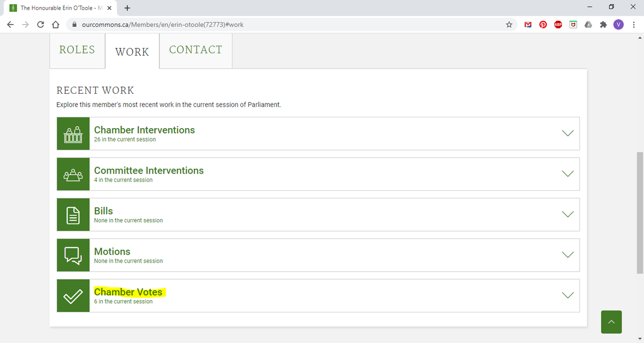Click the Bills document icon
The image size is (644, 343).
(73, 215)
